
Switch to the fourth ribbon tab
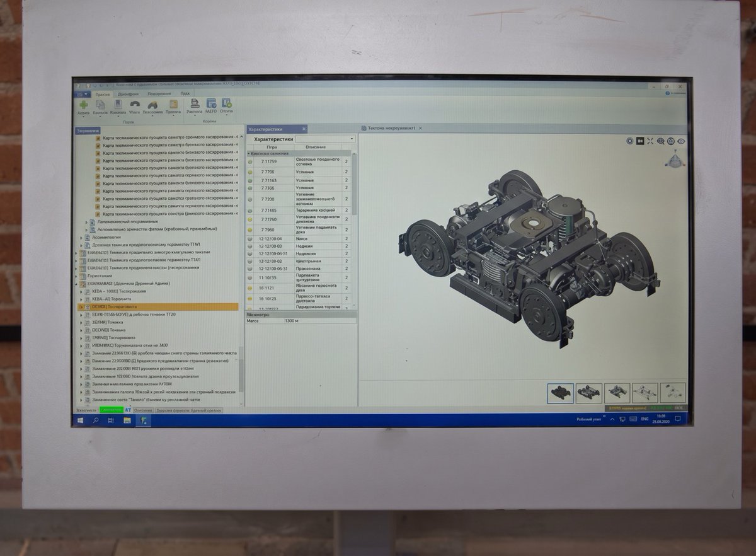pos(185,93)
